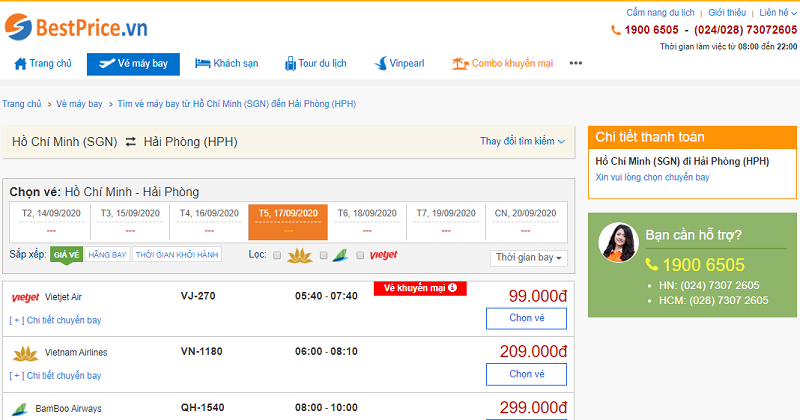Click the swap route arrows icon

point(131,142)
